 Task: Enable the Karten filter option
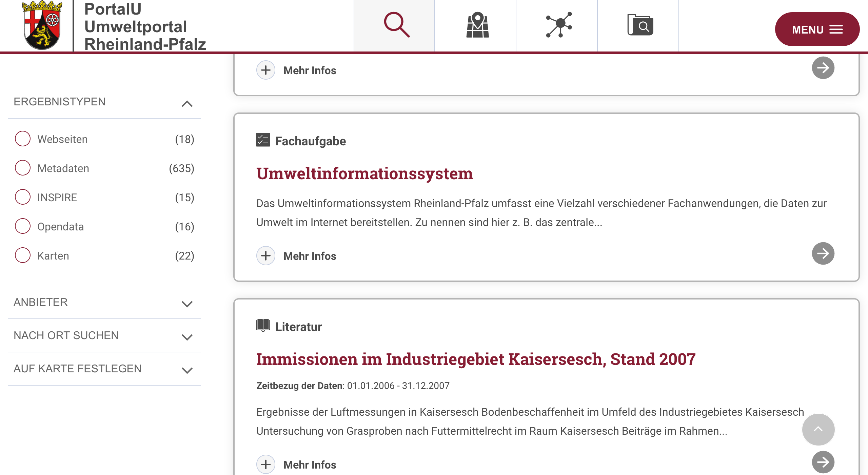(22, 255)
